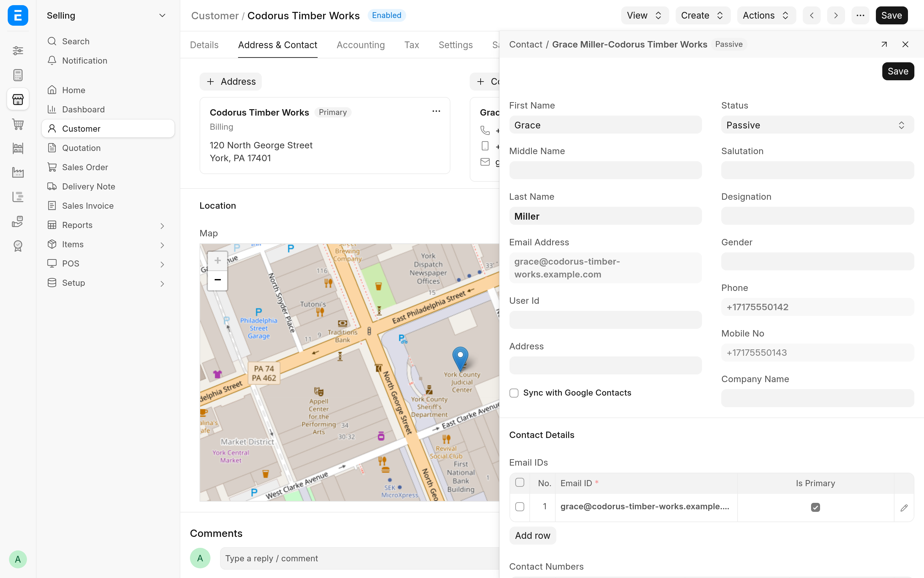Click the calculator icon in the left rail
The height and width of the screenshot is (578, 924).
click(18, 75)
